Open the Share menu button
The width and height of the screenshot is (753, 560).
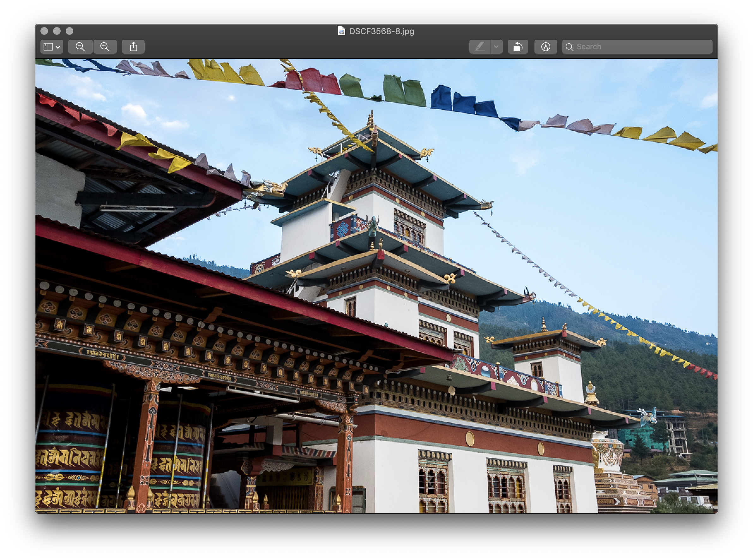(x=133, y=47)
